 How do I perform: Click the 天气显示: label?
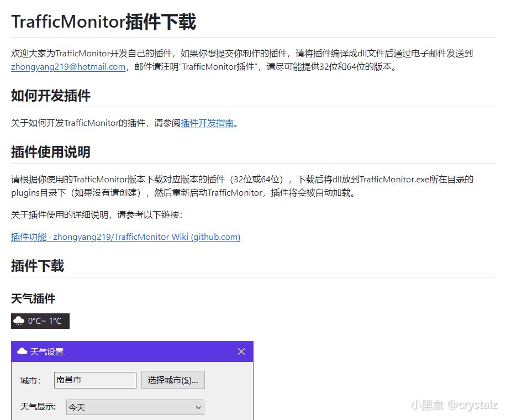coord(38,406)
